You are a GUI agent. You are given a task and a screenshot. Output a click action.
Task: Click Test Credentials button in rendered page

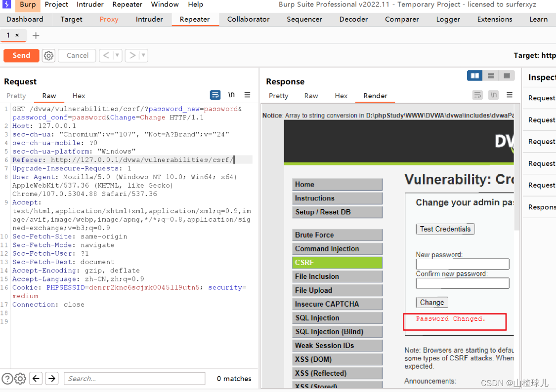click(445, 229)
